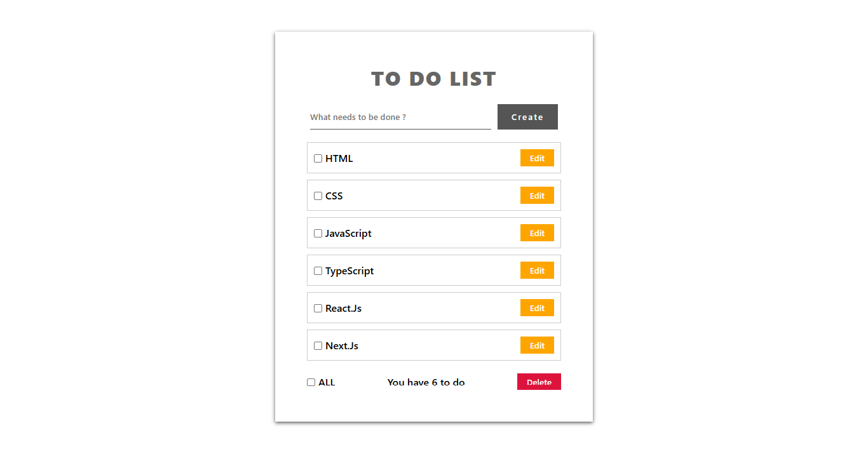Mark JavaScript task as done
The height and width of the screenshot is (454, 868).
click(318, 234)
